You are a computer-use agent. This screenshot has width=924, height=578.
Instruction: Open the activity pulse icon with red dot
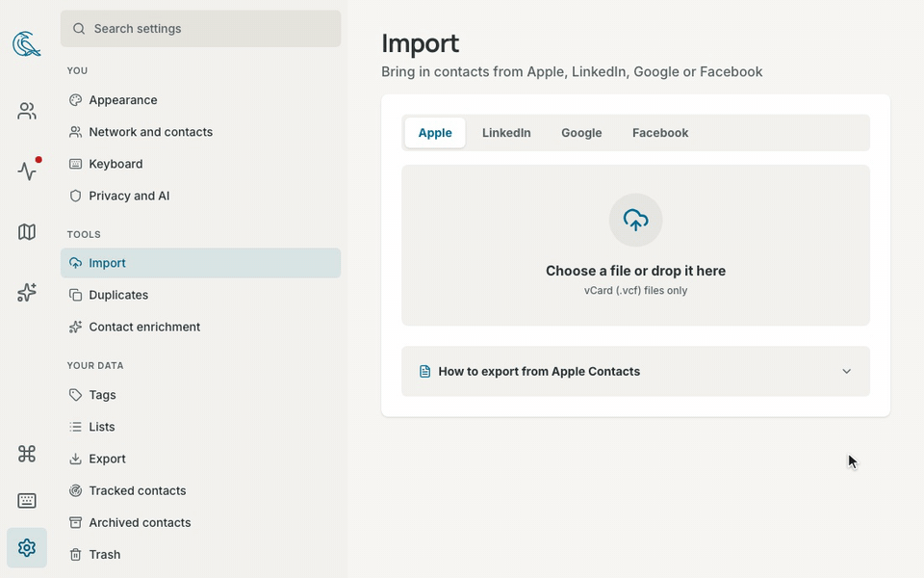point(27,171)
